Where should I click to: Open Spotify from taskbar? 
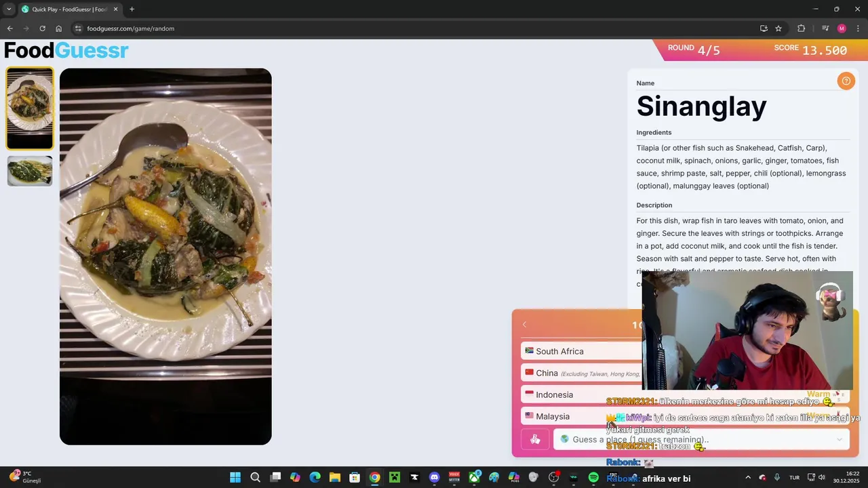593,477
